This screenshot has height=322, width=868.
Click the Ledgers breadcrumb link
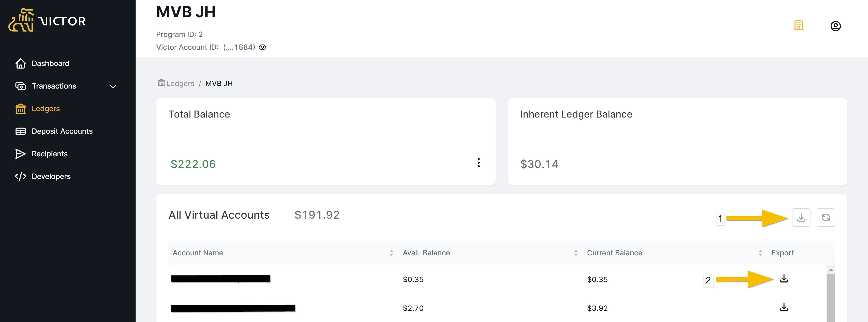click(180, 84)
